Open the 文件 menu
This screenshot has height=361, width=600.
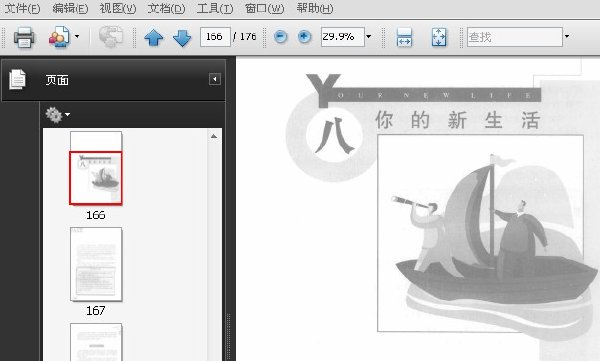(x=22, y=8)
